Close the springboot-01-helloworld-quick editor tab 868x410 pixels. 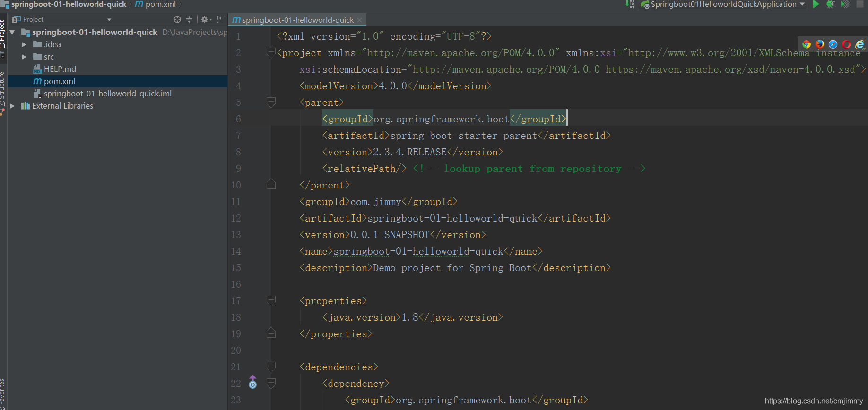click(360, 20)
